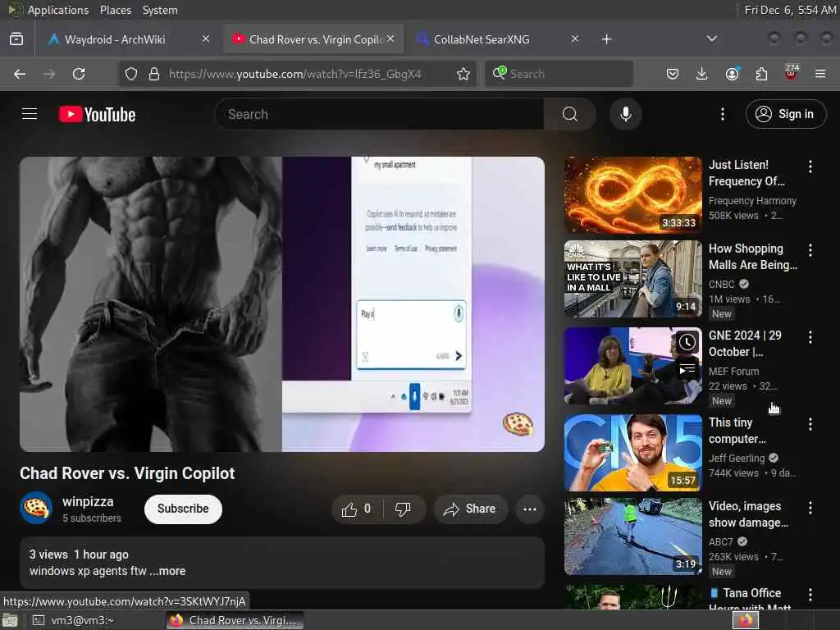840x630 pixels.
Task: Close the Waydroid - ArchWiki tab
Action: (x=206, y=39)
